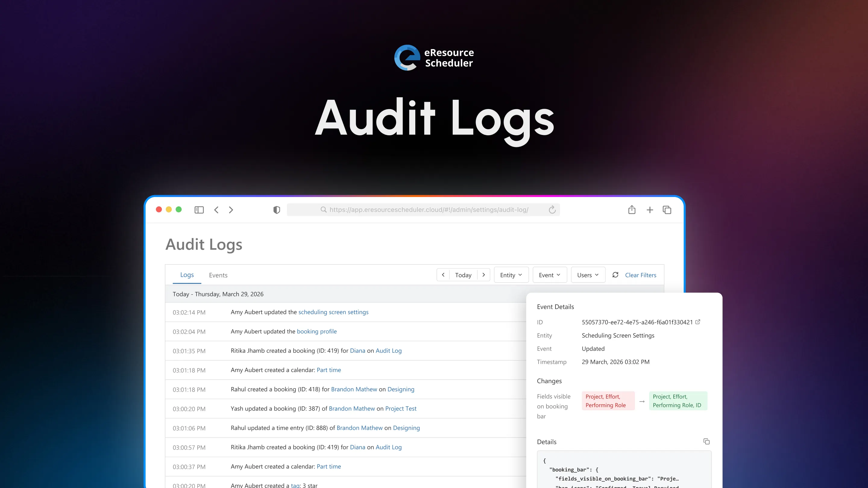Screen dimensions: 868x488
Task: Switch to the Events tab
Action: coord(218,275)
